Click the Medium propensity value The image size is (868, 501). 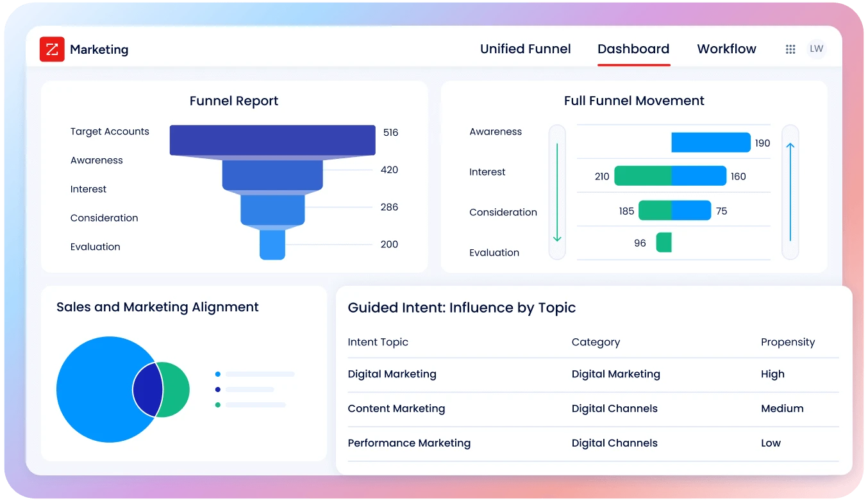point(782,409)
